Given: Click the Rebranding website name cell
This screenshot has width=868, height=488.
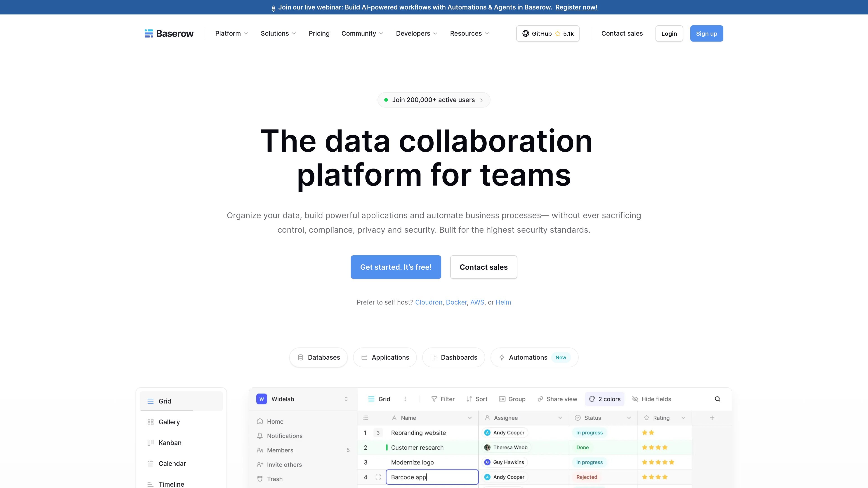Looking at the screenshot, I should coord(432,432).
